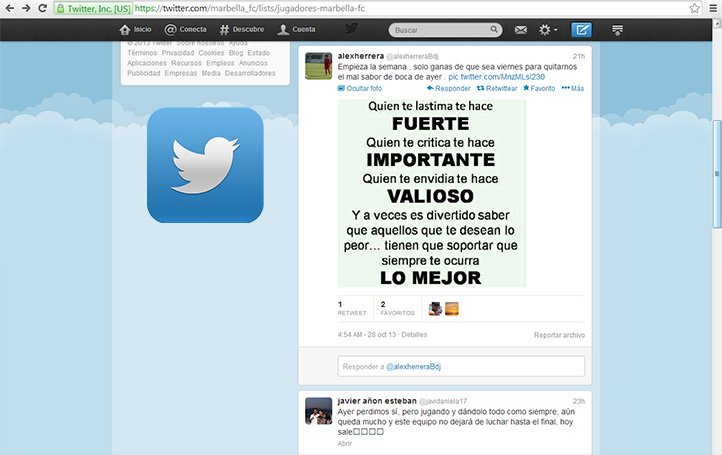This screenshot has width=722, height=455.
Task: Click the reply box to @alexherreraBdj
Action: pos(461,366)
